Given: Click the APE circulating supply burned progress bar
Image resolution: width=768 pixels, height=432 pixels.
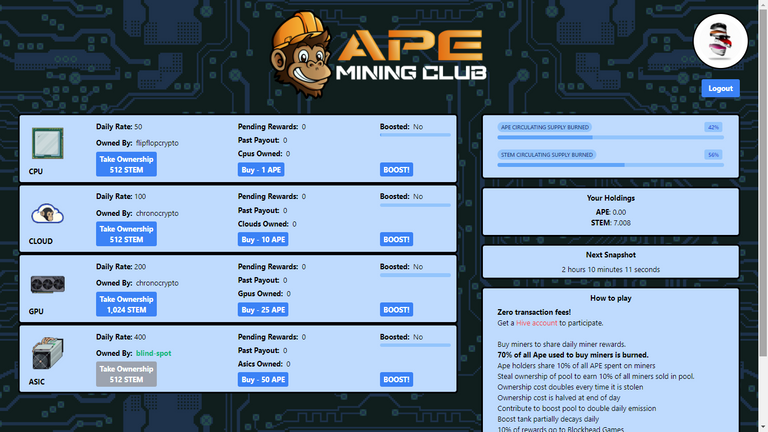Looking at the screenshot, I should [x=610, y=138].
